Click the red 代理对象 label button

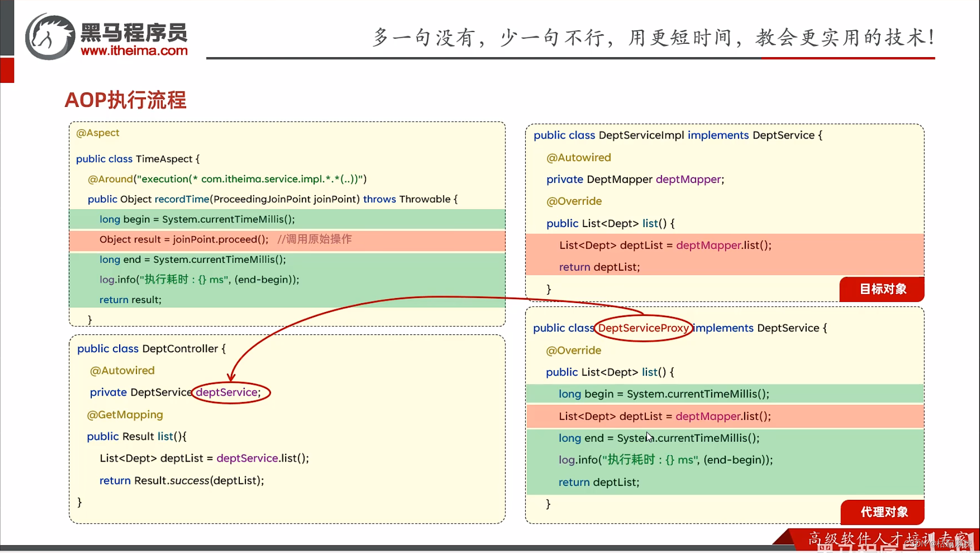coord(883,512)
